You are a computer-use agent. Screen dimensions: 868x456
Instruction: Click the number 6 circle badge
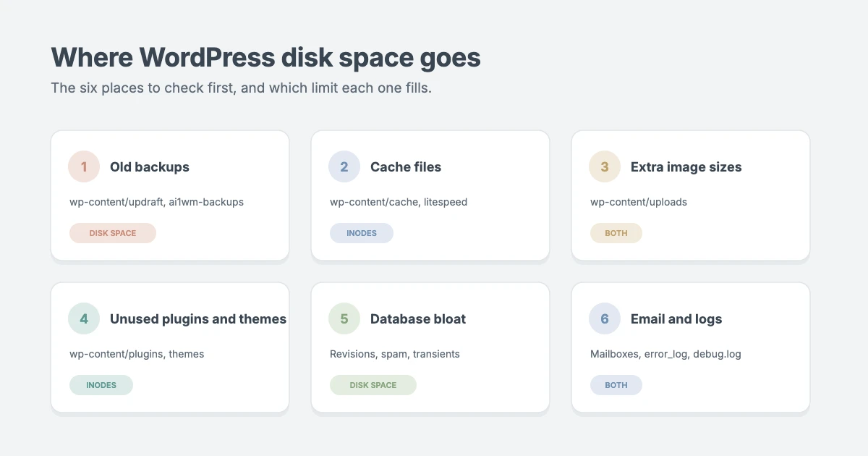(605, 318)
